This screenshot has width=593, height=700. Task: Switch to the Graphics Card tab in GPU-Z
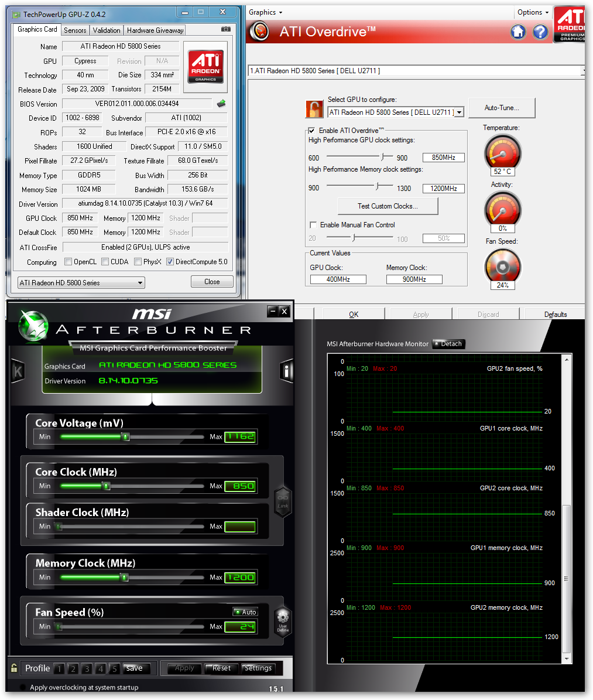[x=37, y=29]
